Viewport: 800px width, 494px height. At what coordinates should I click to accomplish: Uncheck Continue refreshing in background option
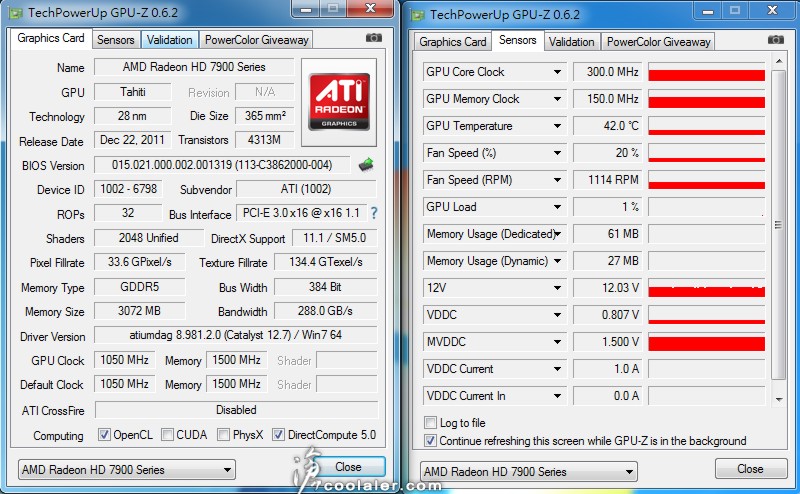point(430,440)
